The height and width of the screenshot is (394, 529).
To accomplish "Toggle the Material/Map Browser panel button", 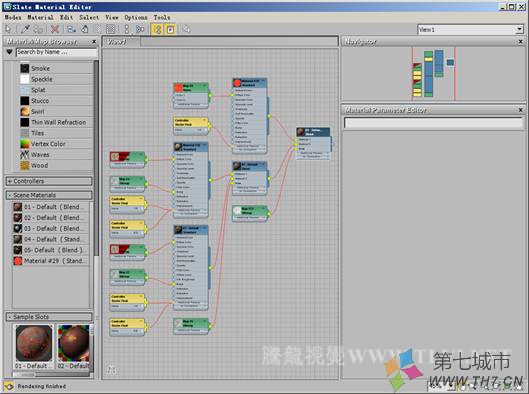I will (158, 29).
